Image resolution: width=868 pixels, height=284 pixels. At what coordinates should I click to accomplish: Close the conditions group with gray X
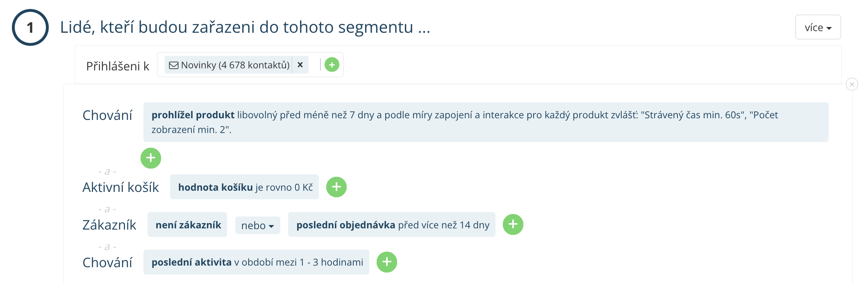(x=852, y=84)
